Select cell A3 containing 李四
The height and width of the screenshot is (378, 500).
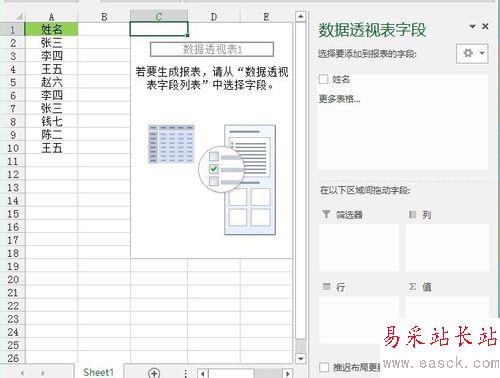coord(51,56)
